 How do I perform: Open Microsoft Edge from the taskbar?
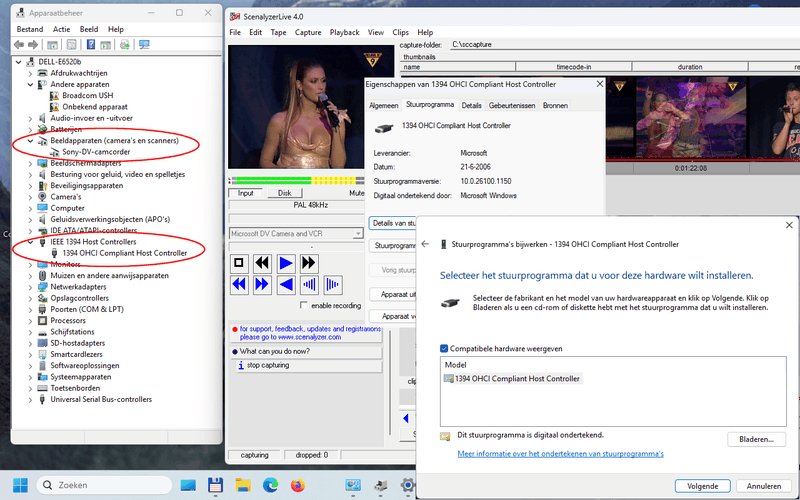point(270,485)
